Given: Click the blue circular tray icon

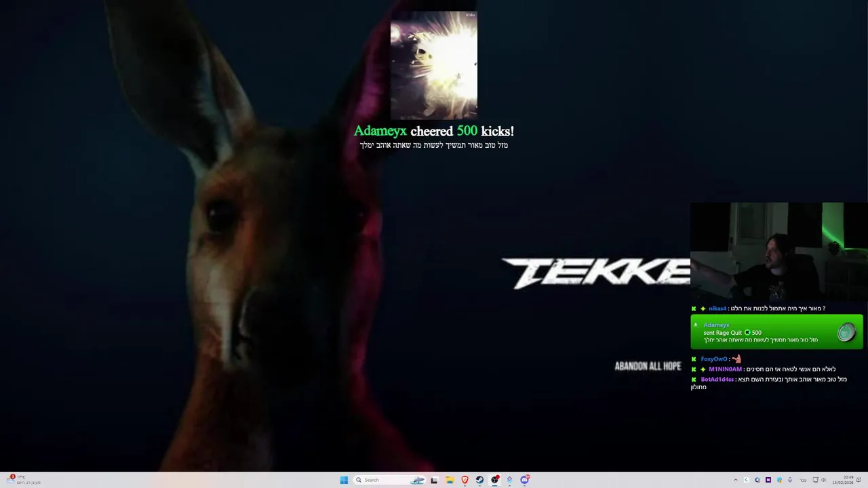Looking at the screenshot, I should (757, 480).
